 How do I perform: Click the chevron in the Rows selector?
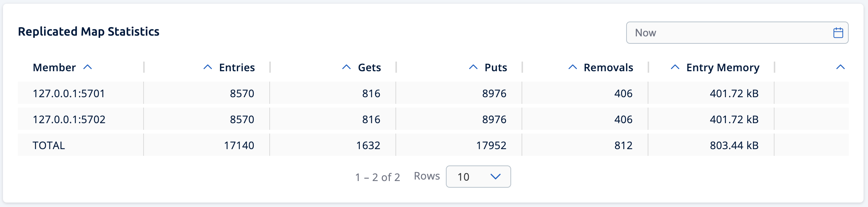[496, 177]
